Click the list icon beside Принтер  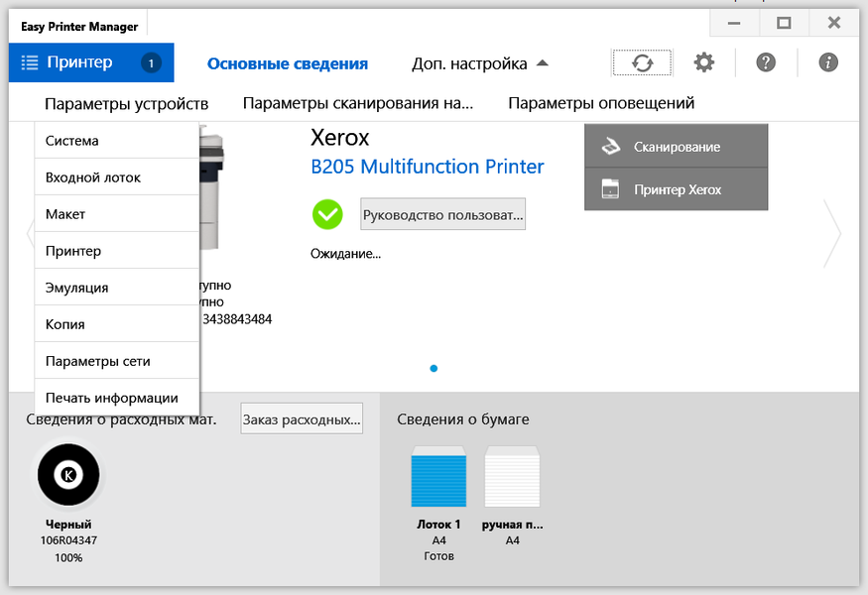30,62
